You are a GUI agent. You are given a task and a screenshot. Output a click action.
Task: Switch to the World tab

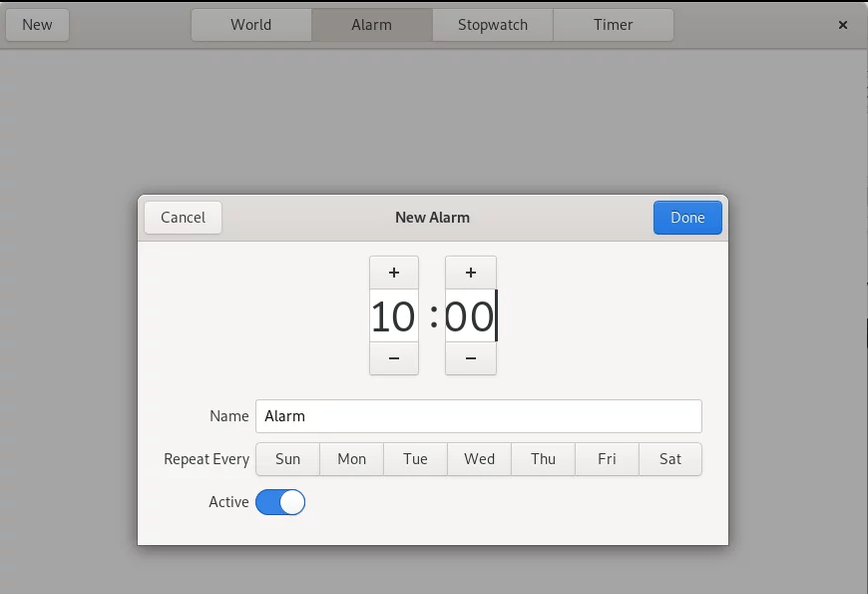pyautogui.click(x=251, y=25)
